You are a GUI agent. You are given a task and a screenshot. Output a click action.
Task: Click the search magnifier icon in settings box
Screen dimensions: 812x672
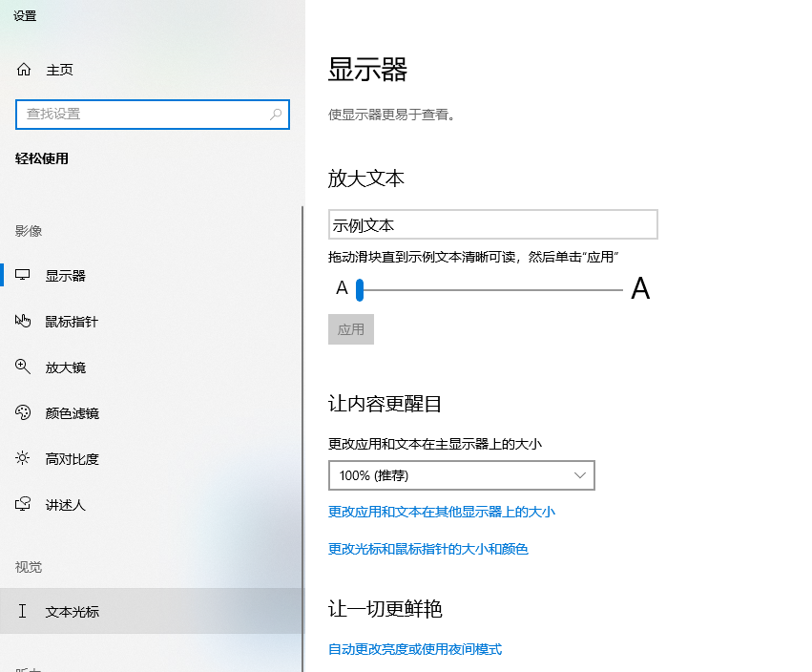276,114
